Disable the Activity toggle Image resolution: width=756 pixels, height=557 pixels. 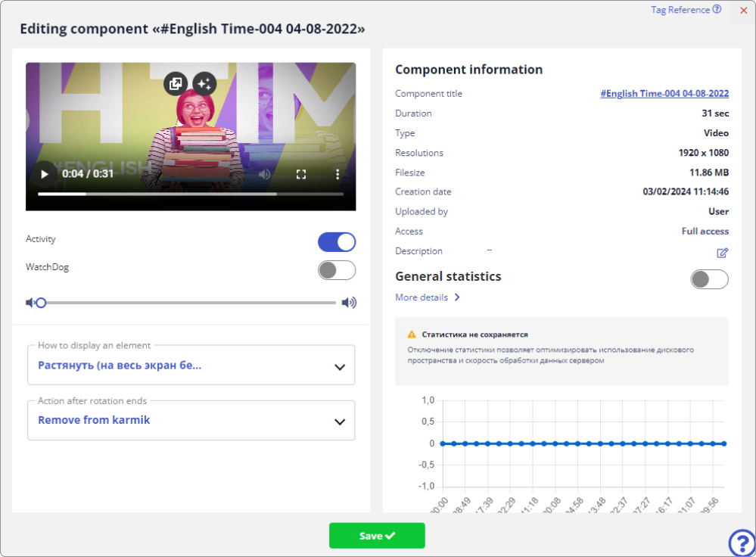click(337, 242)
